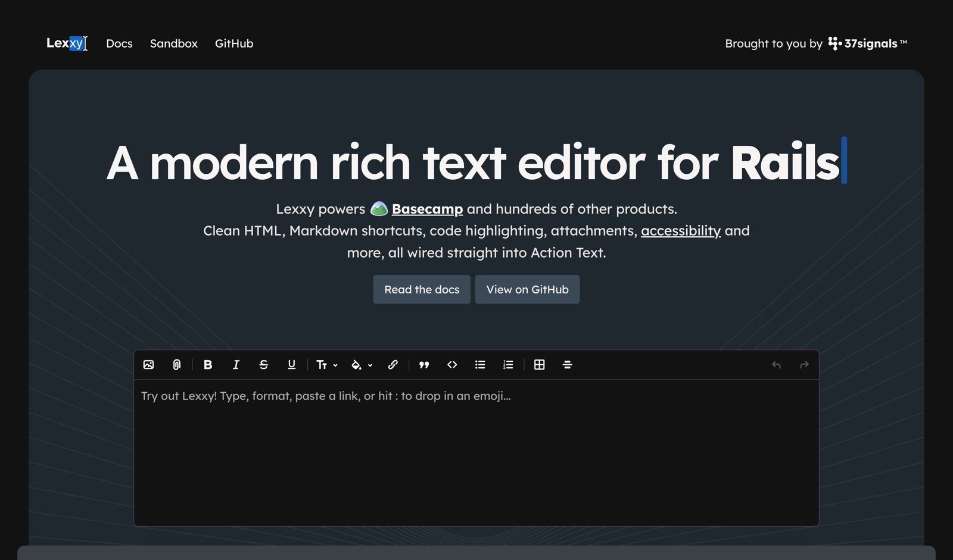This screenshot has height=560, width=953.
Task: Click the code block icon
Action: [x=452, y=365]
